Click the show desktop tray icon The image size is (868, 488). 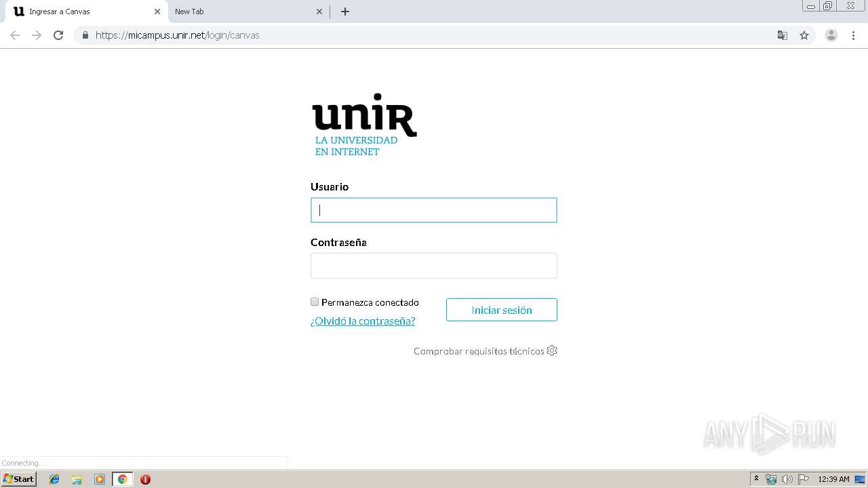(860, 479)
